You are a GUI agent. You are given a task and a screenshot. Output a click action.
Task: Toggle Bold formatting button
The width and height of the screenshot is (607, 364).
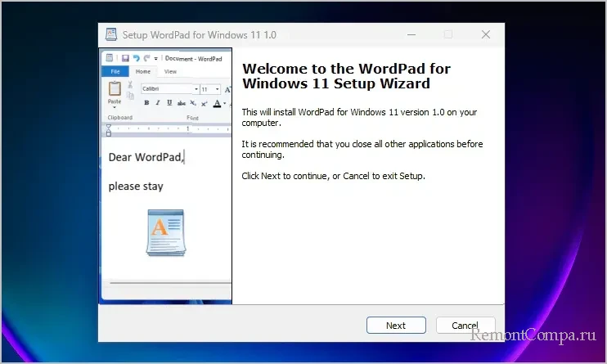tap(146, 103)
